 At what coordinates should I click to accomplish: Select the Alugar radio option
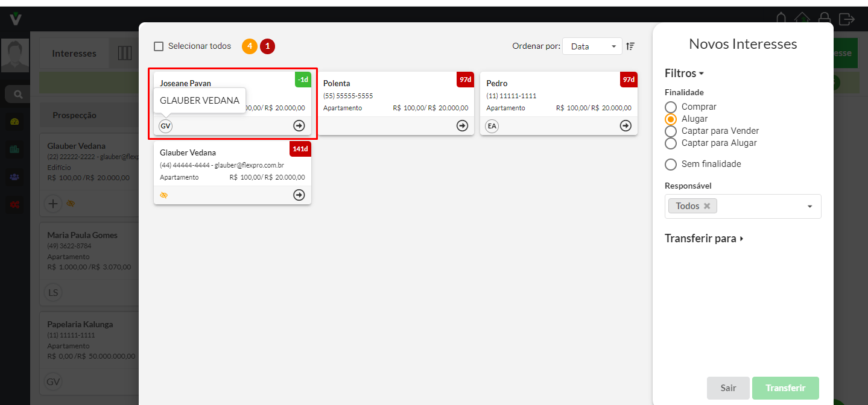tap(671, 119)
